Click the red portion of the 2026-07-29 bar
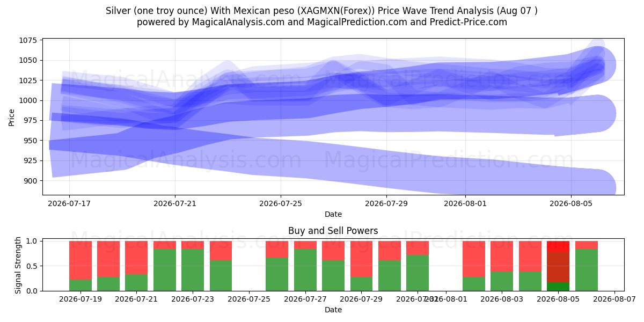 (x=362, y=259)
